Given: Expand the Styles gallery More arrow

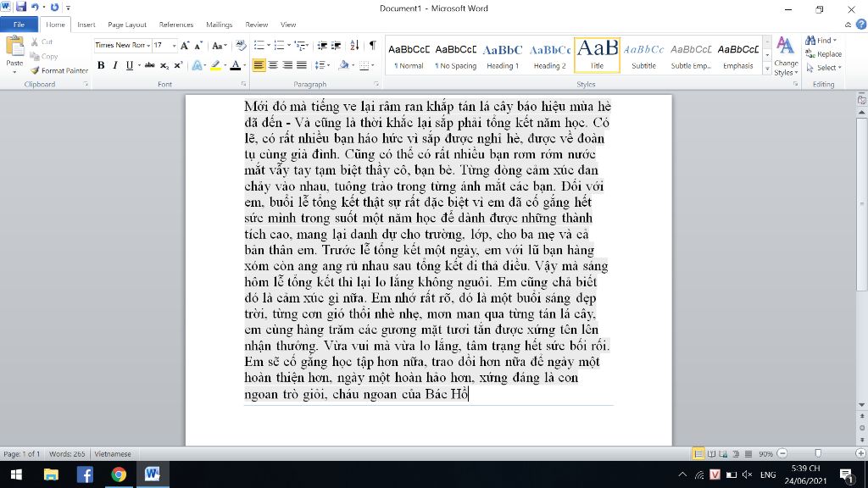Looking at the screenshot, I should pyautogui.click(x=767, y=69).
